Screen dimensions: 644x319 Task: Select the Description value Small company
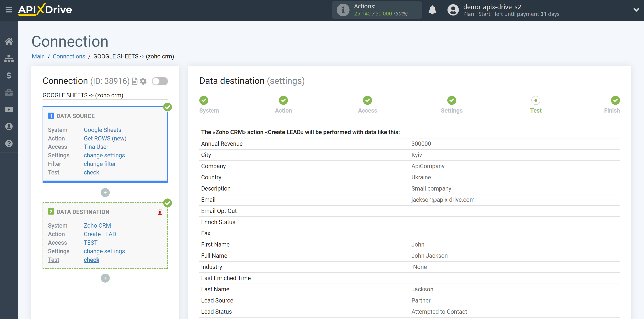[431, 189]
